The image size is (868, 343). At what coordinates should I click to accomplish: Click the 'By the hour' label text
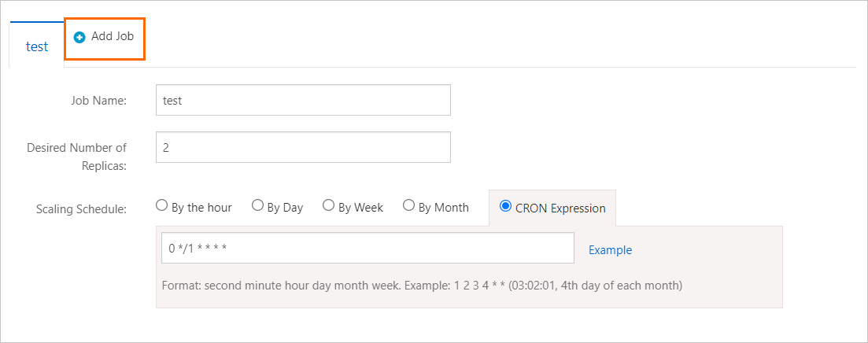coord(201,208)
